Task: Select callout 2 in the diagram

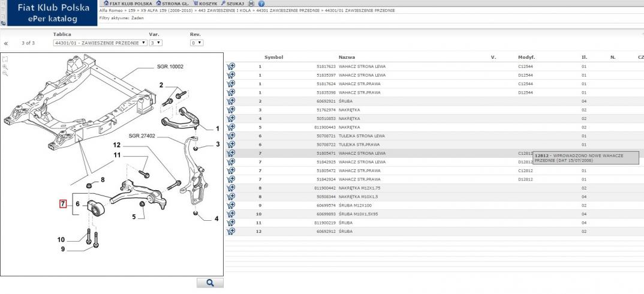Action: coord(161,85)
